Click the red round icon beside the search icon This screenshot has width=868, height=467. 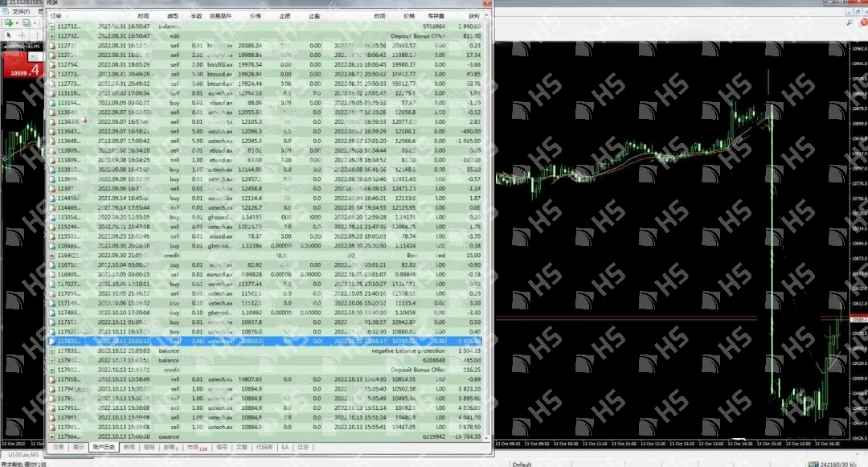click(863, 23)
